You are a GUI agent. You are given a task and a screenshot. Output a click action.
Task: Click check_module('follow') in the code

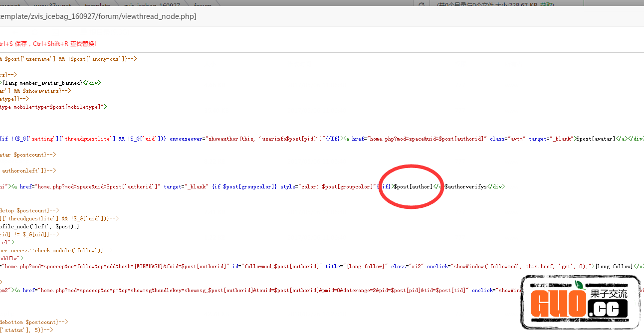tap(74, 250)
